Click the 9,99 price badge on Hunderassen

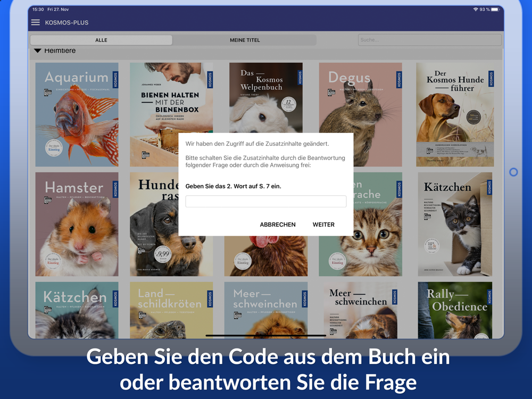[163, 255]
